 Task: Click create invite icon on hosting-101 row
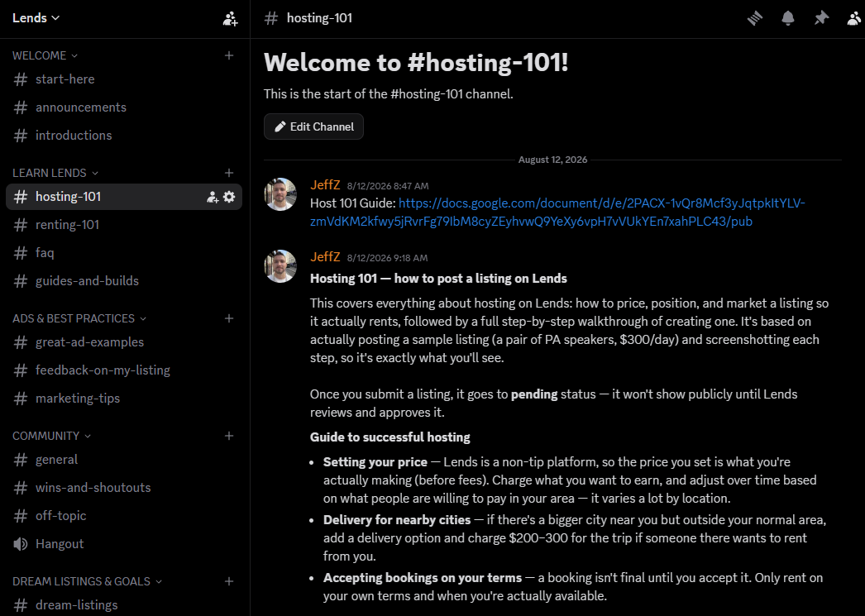[x=213, y=197]
